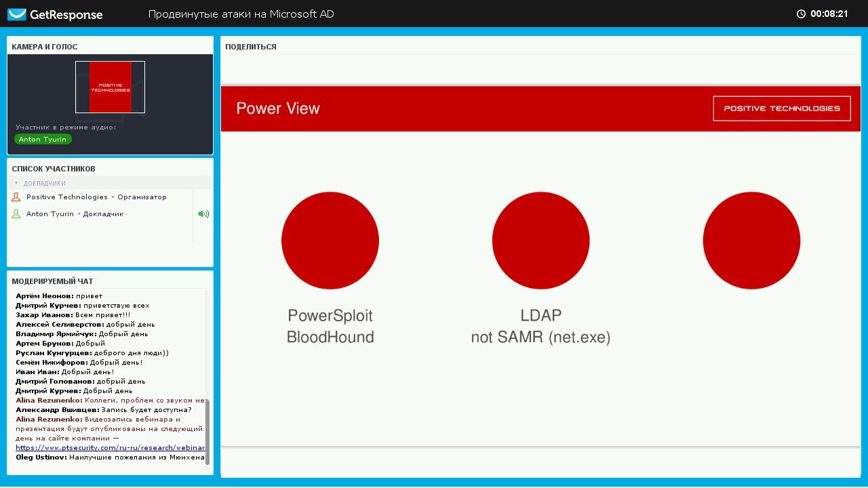Click the Модерируемый чат panel header
This screenshot has height=488, width=868.
pyautogui.click(x=52, y=281)
